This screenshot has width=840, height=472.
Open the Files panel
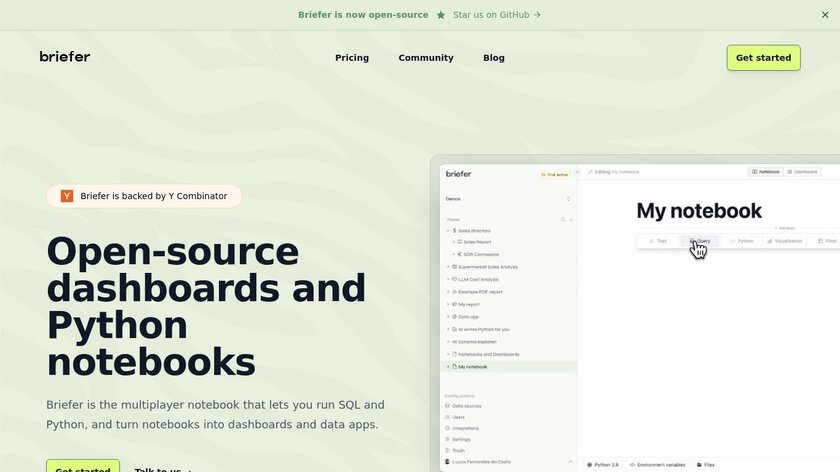[x=706, y=465]
